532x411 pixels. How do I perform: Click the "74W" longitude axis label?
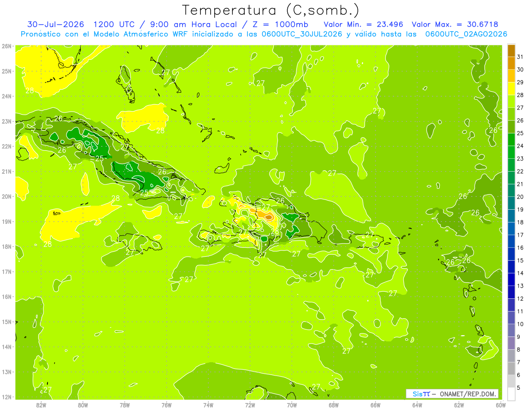click(x=208, y=405)
